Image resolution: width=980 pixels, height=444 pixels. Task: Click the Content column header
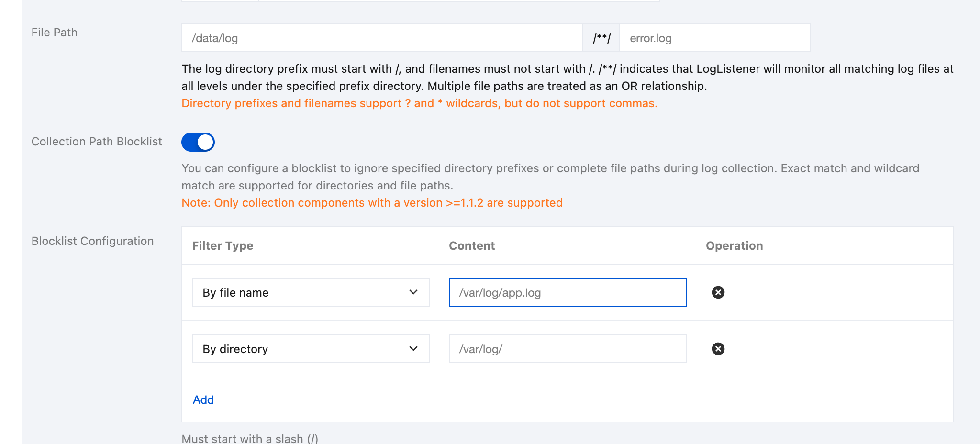471,246
